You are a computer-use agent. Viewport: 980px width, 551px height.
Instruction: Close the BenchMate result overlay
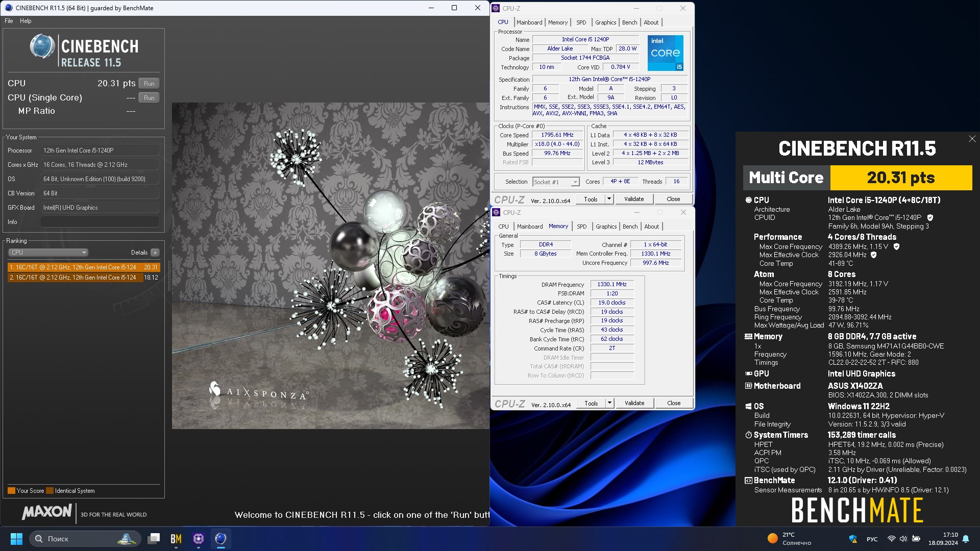coord(972,139)
